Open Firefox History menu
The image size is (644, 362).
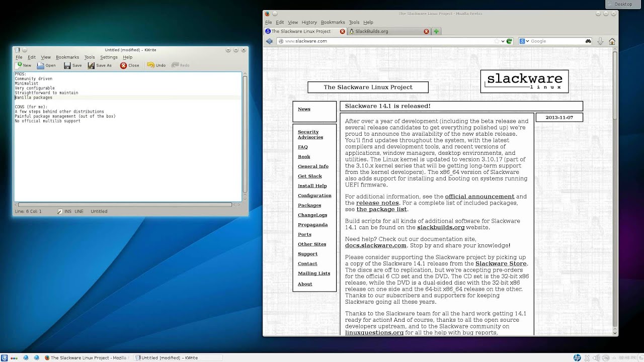pos(309,22)
